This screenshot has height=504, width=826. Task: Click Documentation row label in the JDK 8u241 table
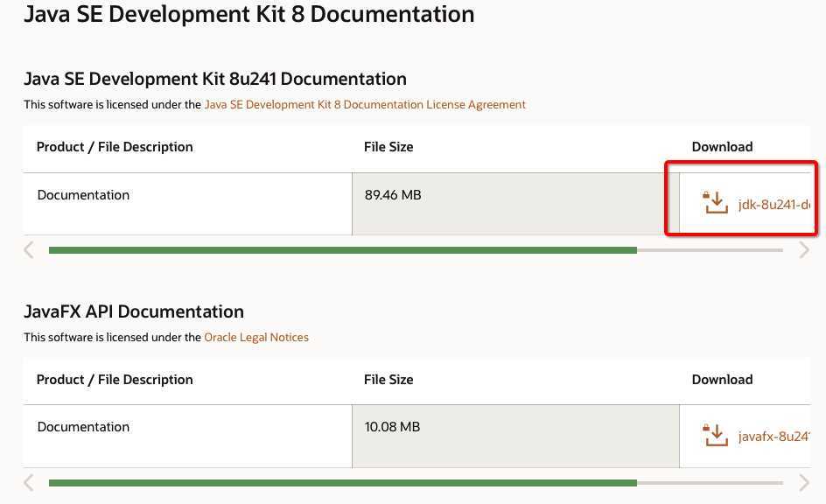[x=83, y=195]
